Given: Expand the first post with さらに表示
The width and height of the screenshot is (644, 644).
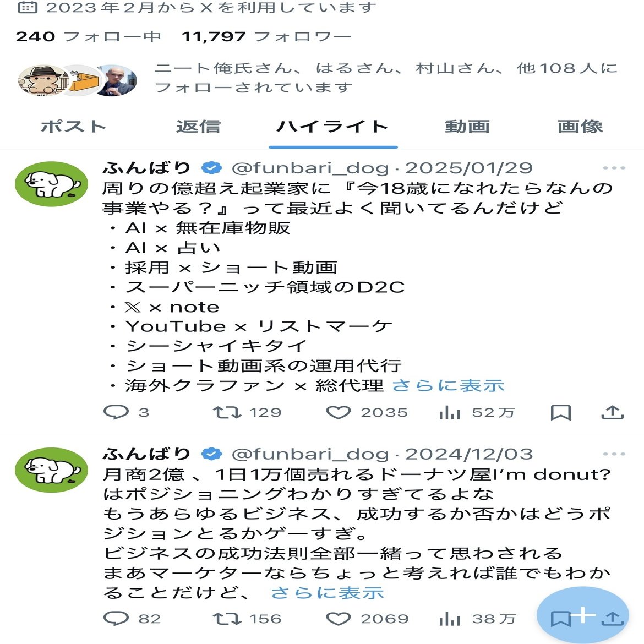Looking at the screenshot, I should point(448,385).
